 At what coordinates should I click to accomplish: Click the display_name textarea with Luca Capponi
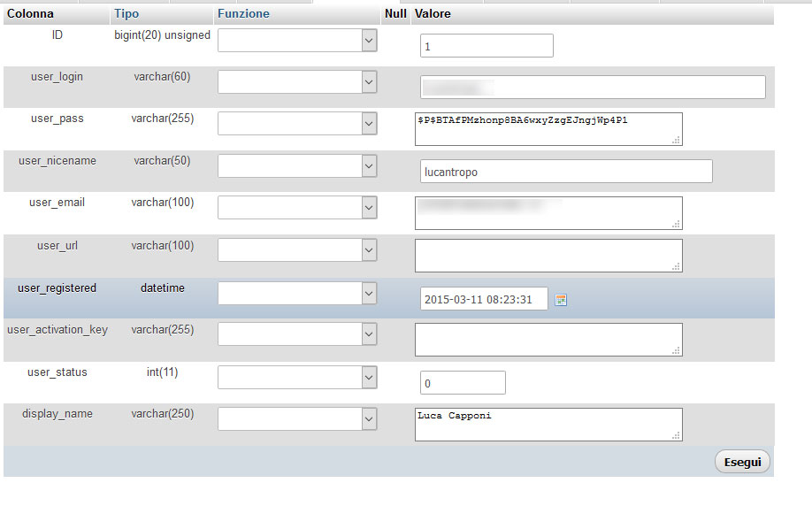[548, 425]
